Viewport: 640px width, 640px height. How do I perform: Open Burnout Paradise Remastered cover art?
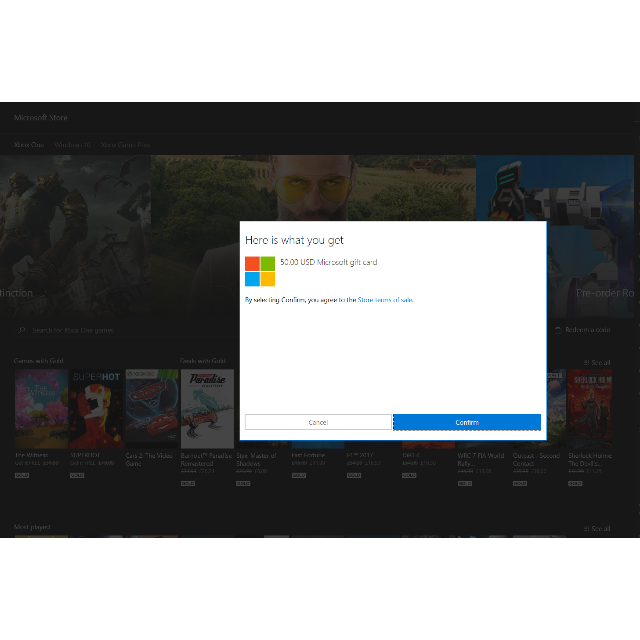click(207, 409)
